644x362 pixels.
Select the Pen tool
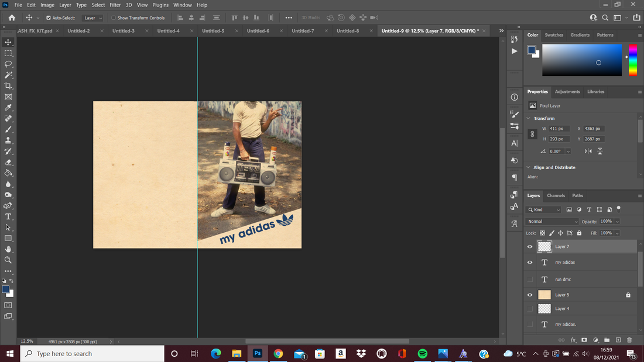point(8,206)
